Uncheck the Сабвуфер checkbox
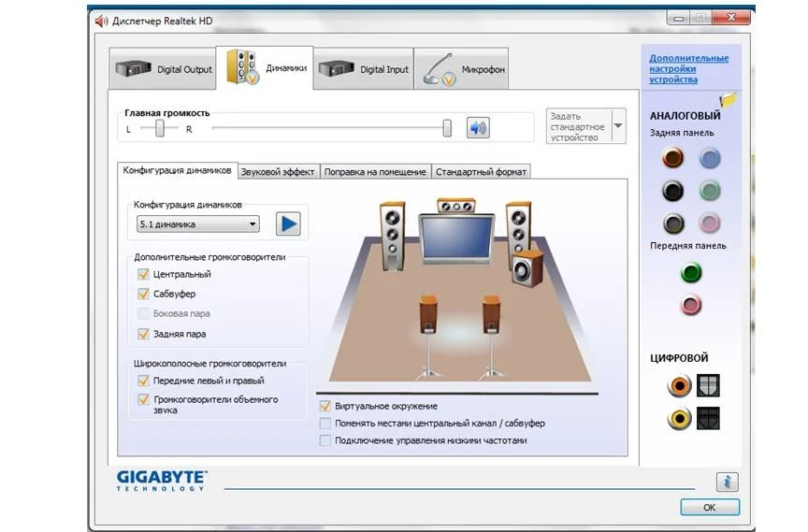 pos(143,294)
